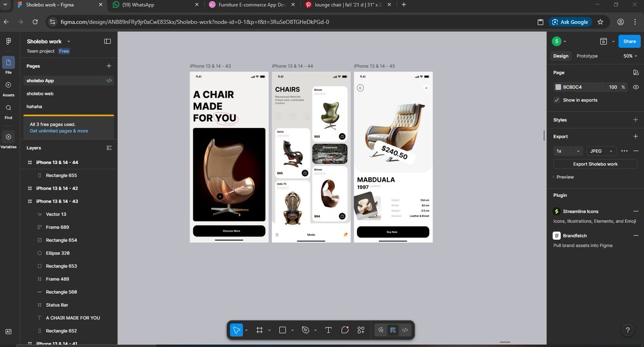Open the help question mark button

628,330
